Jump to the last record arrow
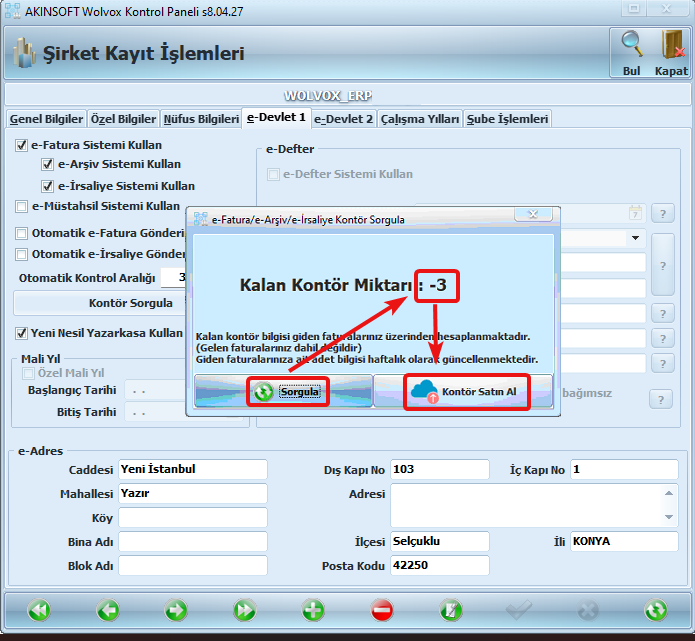 point(244,609)
